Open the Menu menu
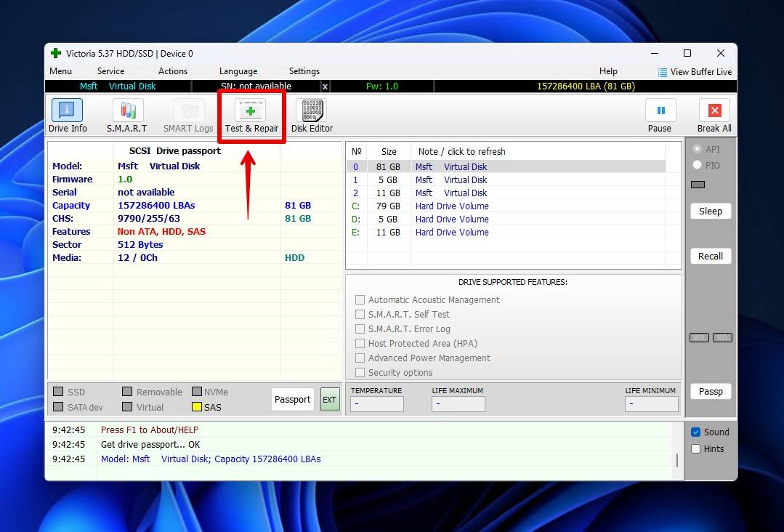 (x=60, y=71)
